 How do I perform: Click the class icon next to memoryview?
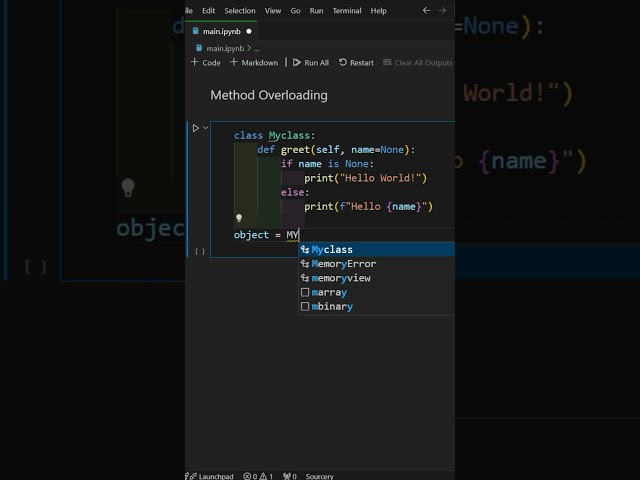click(304, 278)
